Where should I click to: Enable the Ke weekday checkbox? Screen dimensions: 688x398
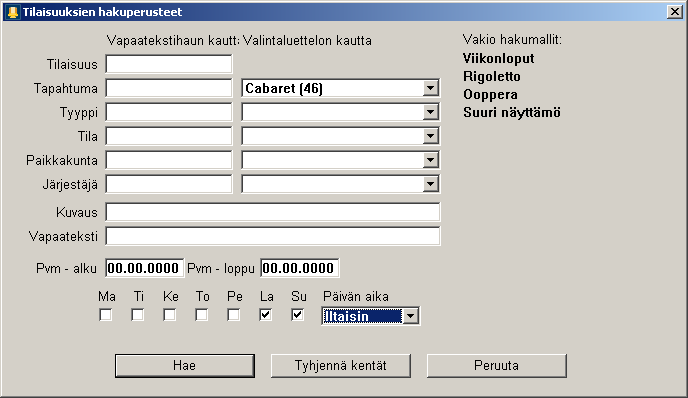[x=169, y=315]
